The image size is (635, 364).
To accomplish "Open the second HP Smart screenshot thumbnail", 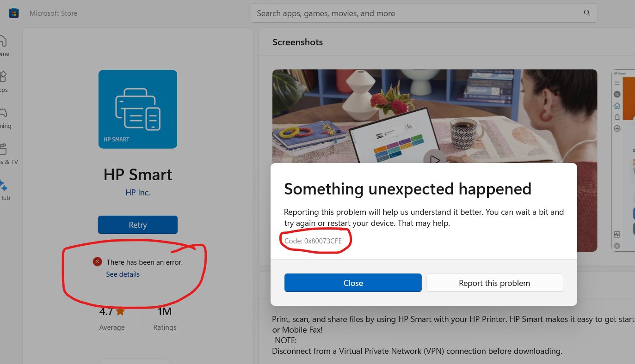I will pos(623,159).
